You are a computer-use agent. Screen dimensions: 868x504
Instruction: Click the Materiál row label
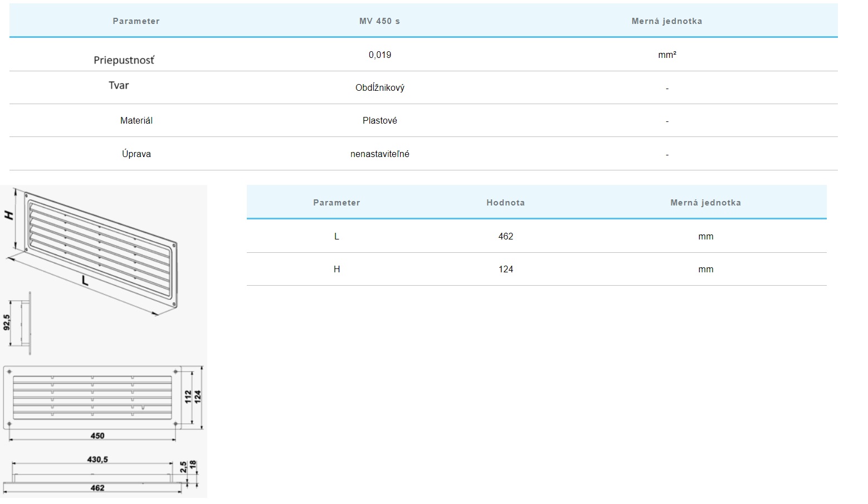136,120
